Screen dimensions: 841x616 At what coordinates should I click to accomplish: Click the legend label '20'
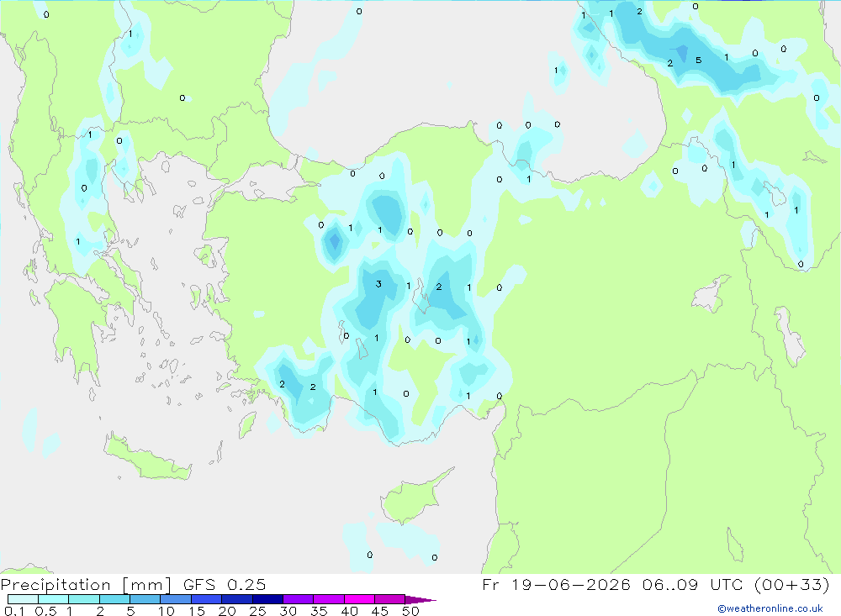[x=227, y=611]
